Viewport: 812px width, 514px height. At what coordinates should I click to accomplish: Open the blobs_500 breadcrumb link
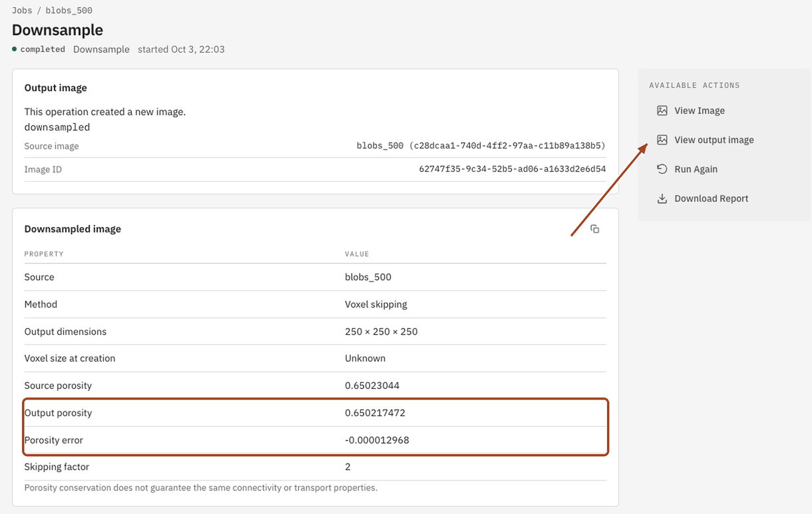click(x=69, y=11)
